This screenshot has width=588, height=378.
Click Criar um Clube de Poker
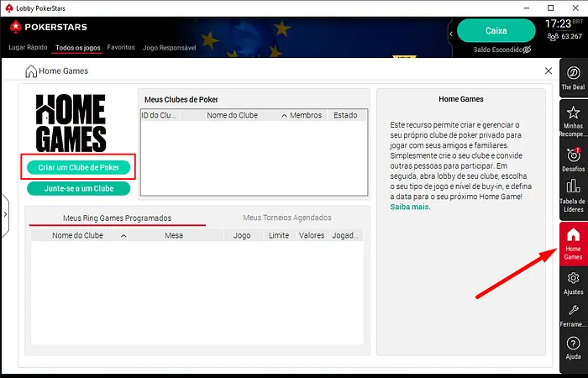[78, 167]
